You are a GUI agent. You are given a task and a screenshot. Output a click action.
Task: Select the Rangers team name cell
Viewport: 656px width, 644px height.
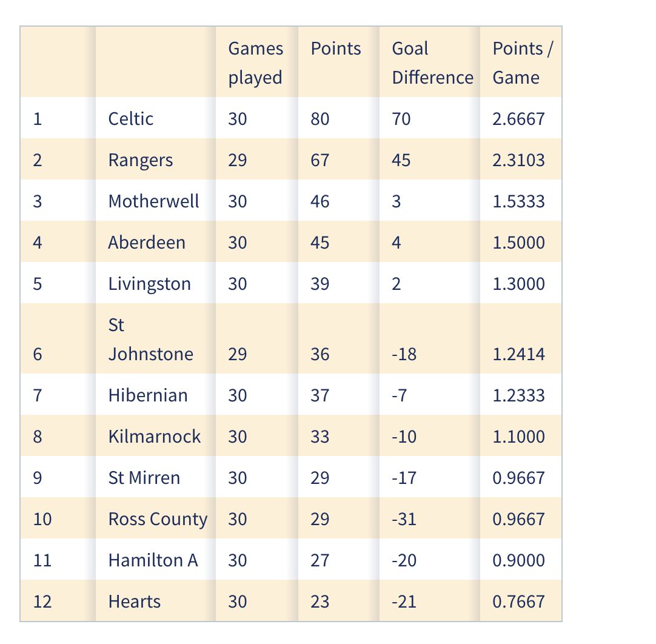(x=141, y=160)
